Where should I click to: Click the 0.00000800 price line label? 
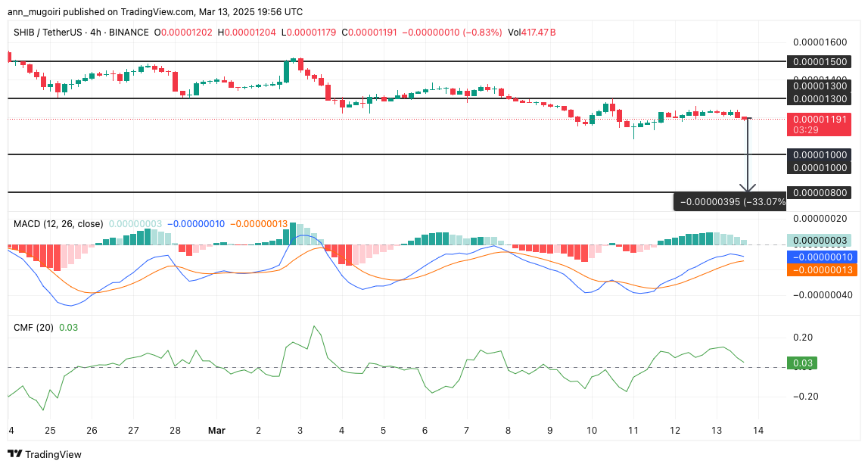coord(820,193)
